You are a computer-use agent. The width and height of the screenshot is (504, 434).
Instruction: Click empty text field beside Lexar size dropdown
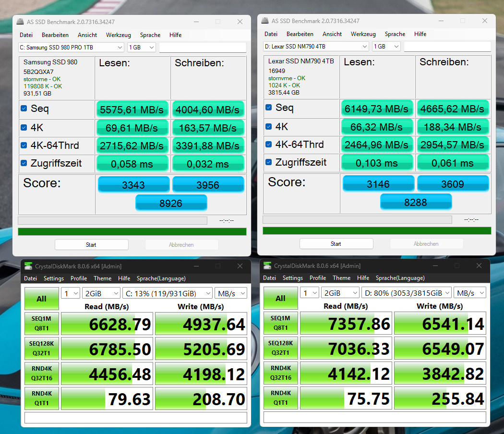(x=448, y=46)
